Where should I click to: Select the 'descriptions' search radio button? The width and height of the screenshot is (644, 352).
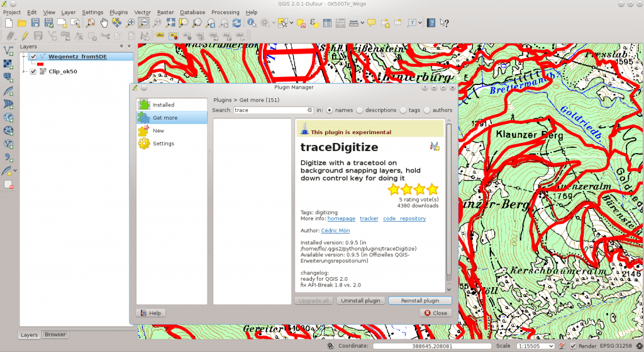360,110
